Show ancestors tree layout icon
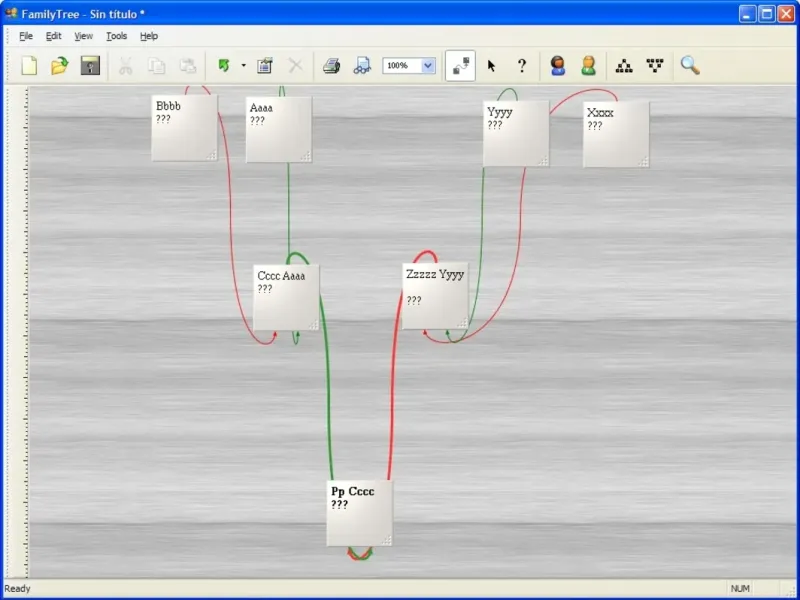Viewport: 800px width, 600px height. 623,66
